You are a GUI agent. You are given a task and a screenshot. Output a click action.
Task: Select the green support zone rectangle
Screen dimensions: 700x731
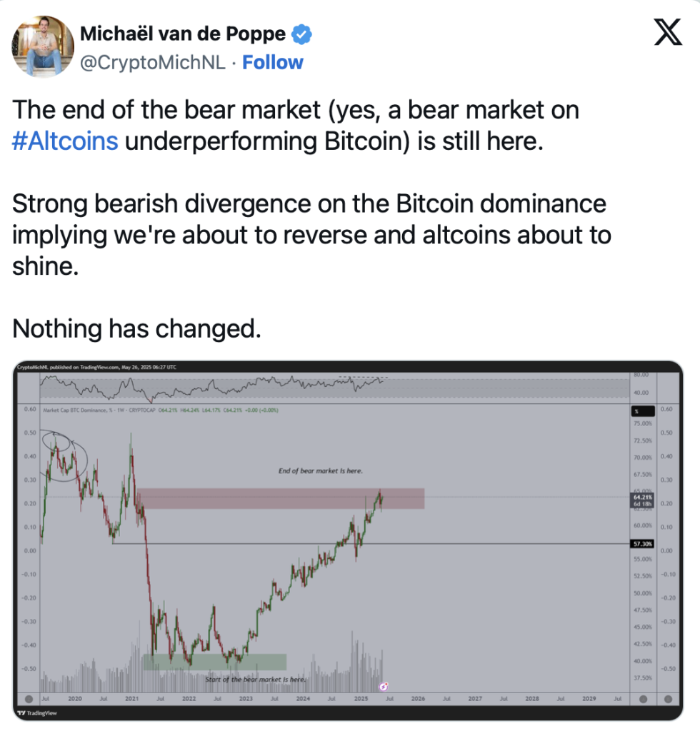pyautogui.click(x=215, y=662)
